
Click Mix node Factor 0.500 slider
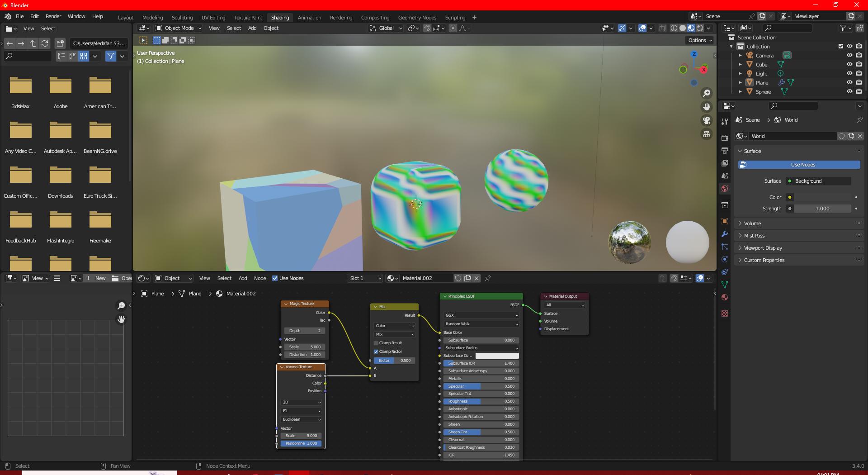395,361
